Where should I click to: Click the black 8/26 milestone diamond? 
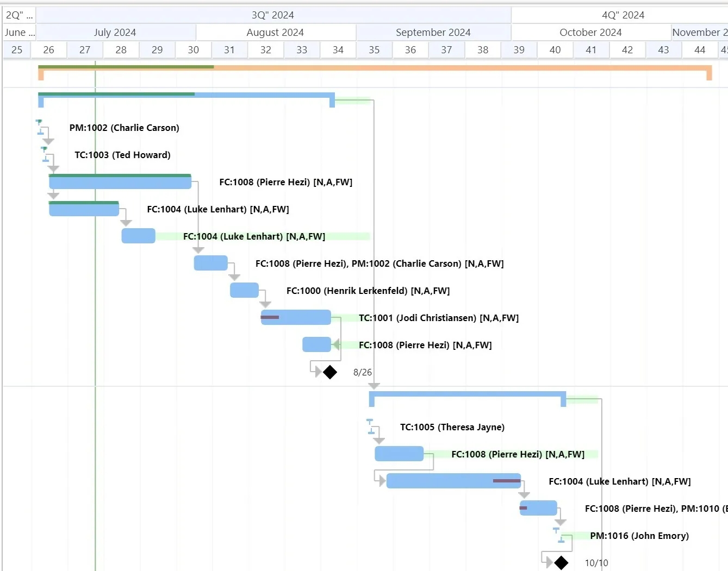pos(329,372)
